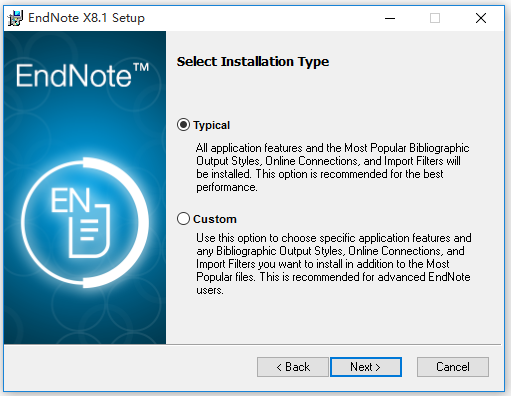
Task: Select the Custom installation radio button
Action: pyautogui.click(x=183, y=219)
